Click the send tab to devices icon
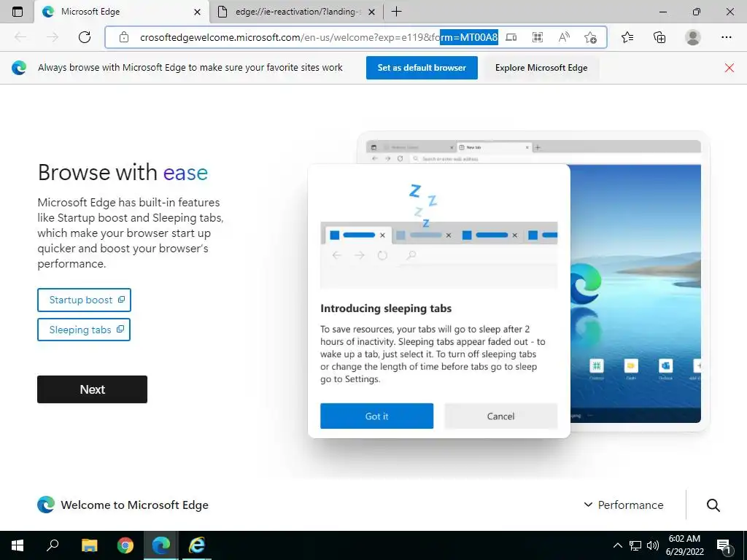747x560 pixels. coord(511,37)
